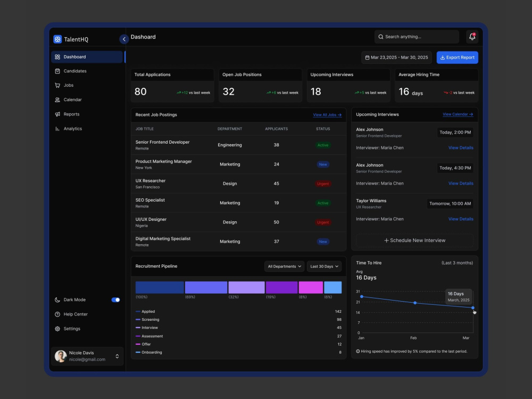
Task: Select Calendar in the sidebar
Action: (x=87, y=100)
